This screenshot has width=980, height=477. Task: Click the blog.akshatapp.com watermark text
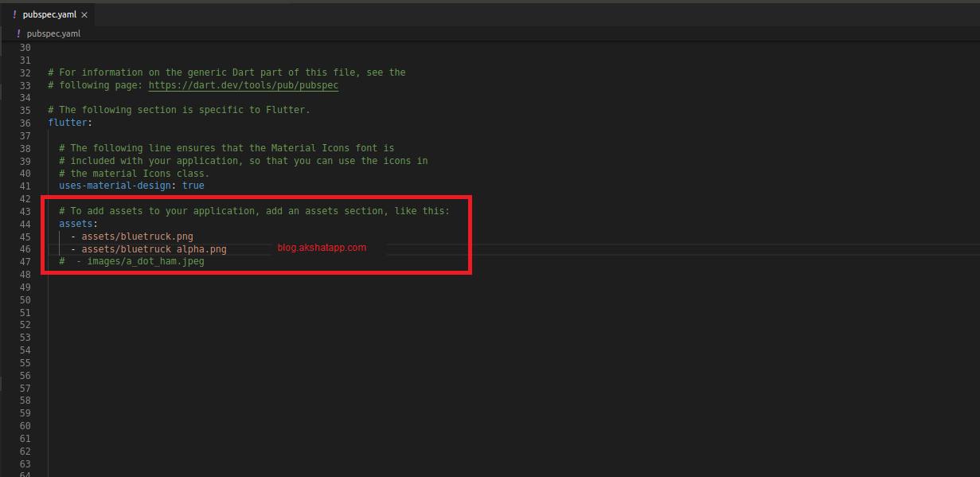pyautogui.click(x=322, y=248)
